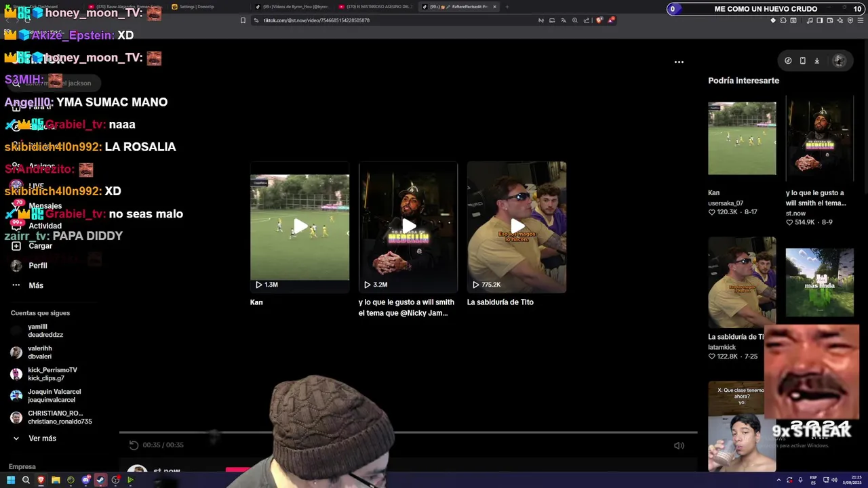The height and width of the screenshot is (488, 868).
Task: Play the Kan soccer video thumbnail
Action: pyautogui.click(x=300, y=227)
